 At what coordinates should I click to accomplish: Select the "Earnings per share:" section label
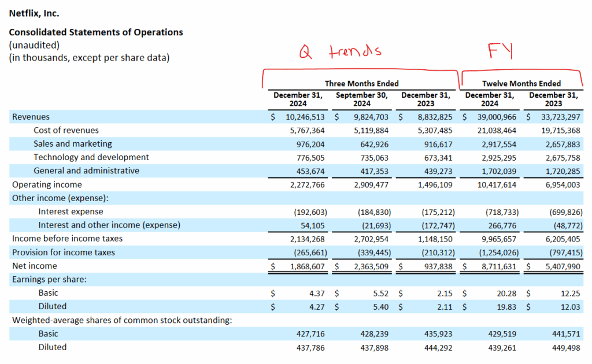pos(49,280)
